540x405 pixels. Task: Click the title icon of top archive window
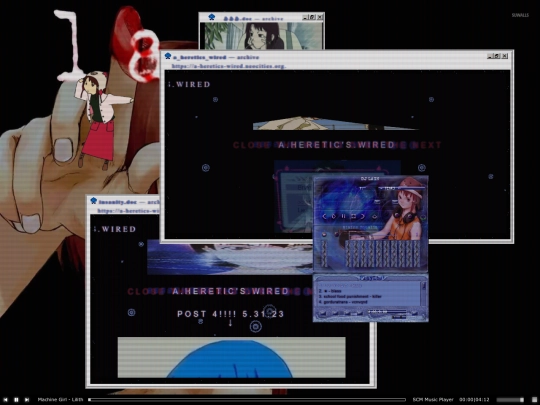point(211,17)
